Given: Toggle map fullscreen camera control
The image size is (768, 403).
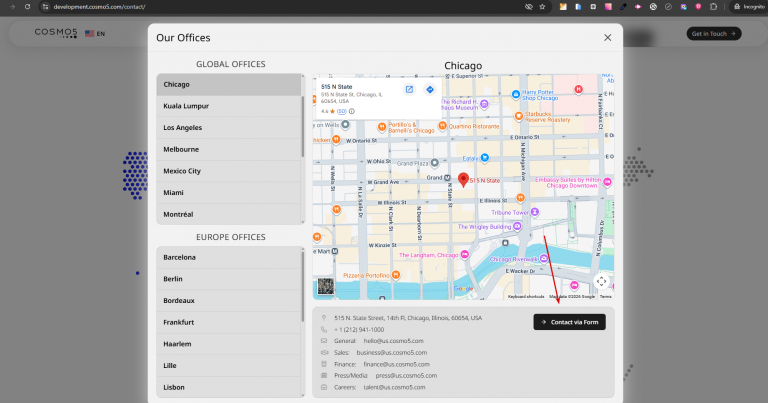Looking at the screenshot, I should [x=601, y=282].
